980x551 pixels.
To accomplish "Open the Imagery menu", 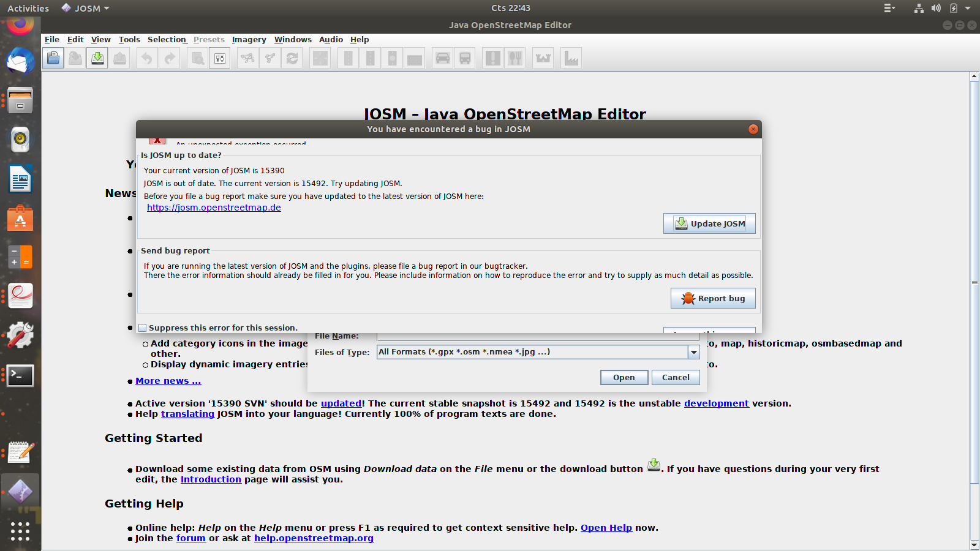I will click(249, 39).
